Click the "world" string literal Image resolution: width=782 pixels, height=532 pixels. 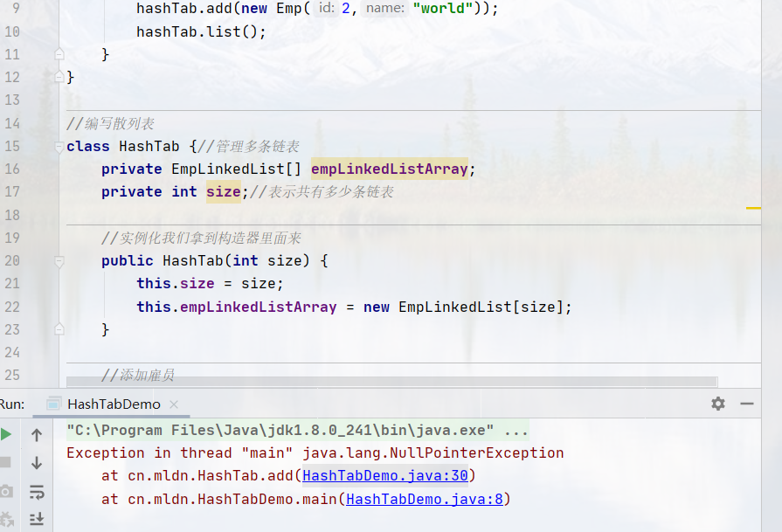click(443, 9)
